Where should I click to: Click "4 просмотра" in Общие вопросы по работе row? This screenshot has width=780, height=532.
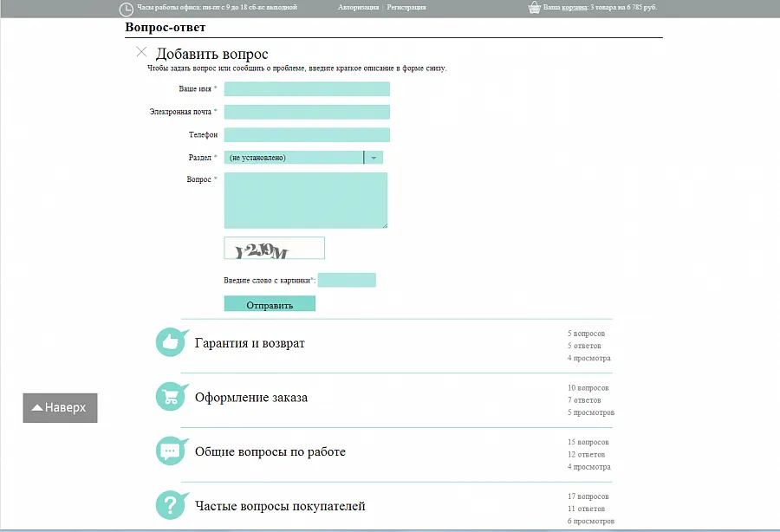pos(589,467)
